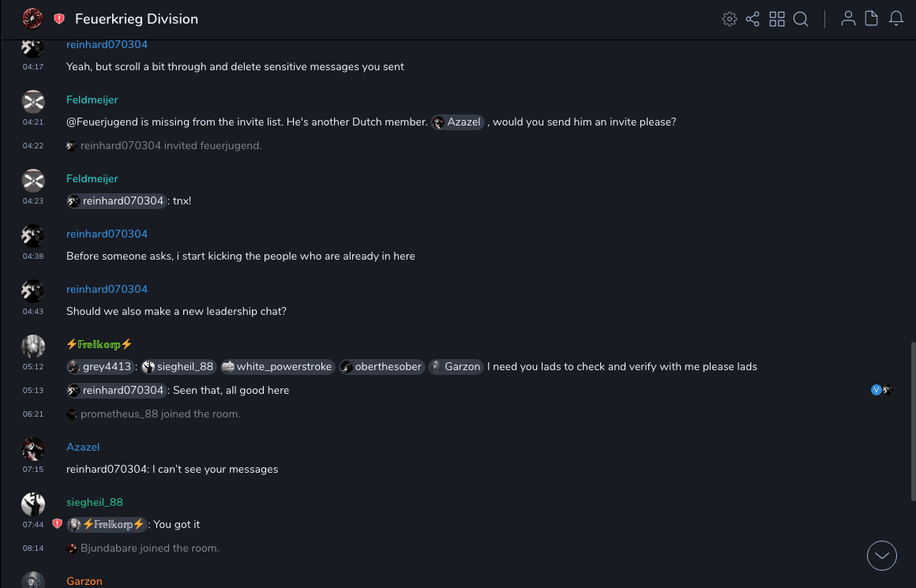Open the Garzon mention pill
The width and height of the screenshot is (916, 588).
coord(456,367)
